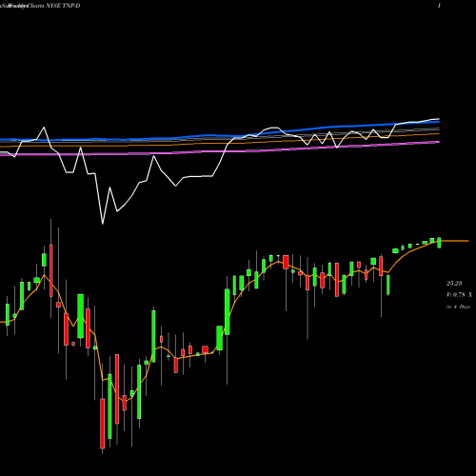
Task: Click the first peak of white indicator line
Action: coord(44,128)
